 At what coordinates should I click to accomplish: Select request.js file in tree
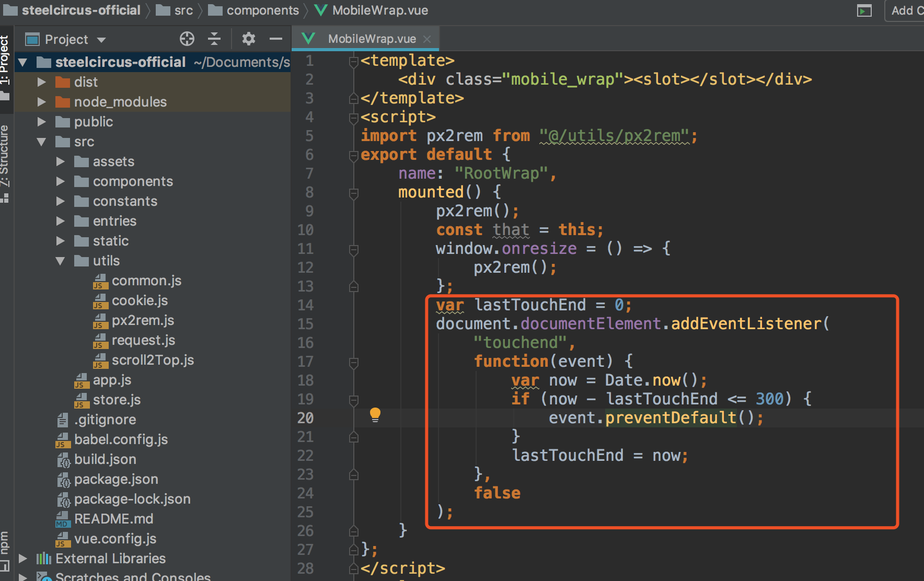[134, 340]
